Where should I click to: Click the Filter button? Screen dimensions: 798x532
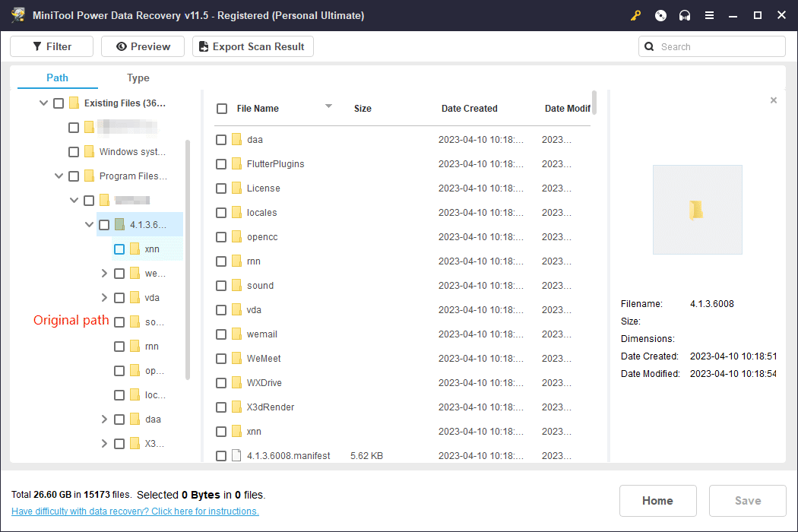coord(52,46)
